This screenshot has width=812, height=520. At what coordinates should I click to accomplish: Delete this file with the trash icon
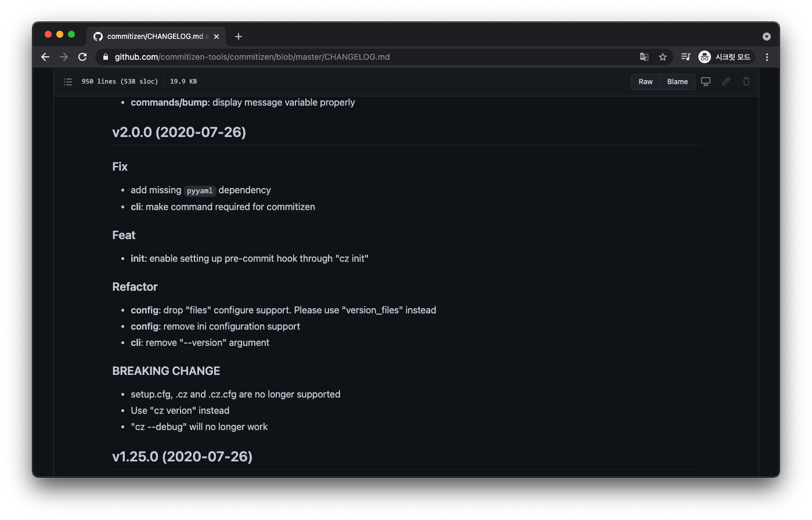click(746, 82)
